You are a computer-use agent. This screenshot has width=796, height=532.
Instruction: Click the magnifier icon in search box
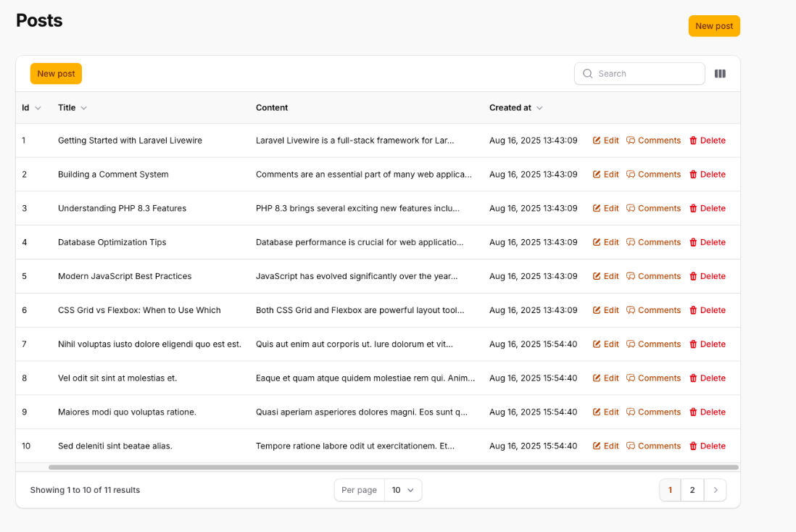(588, 74)
